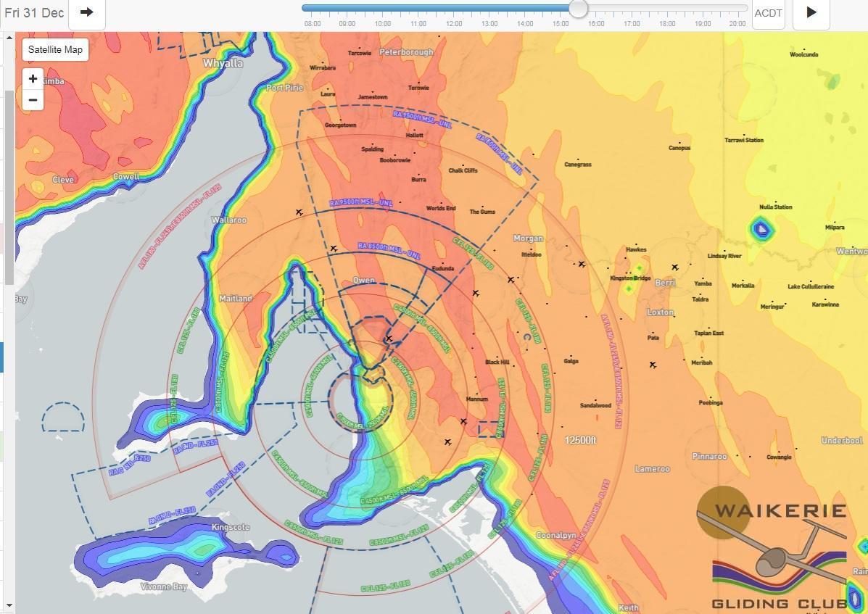Click the blue cell below Nulla Station

coord(761,231)
